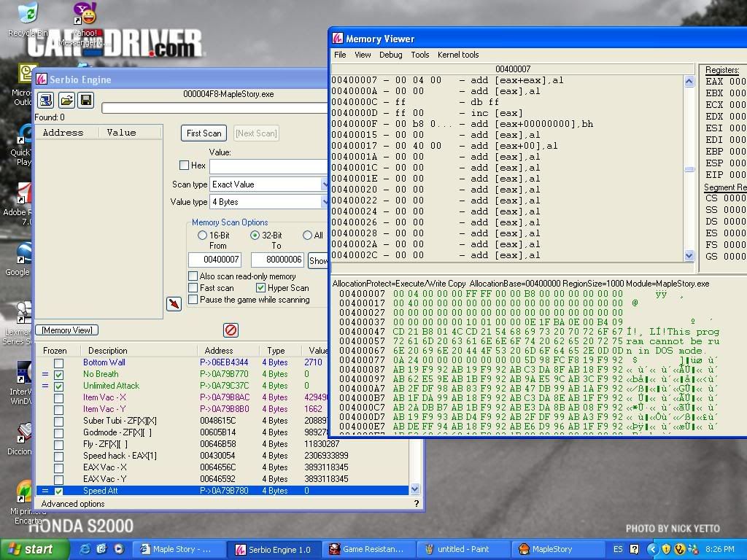Click address list scroll down arrow
The width and height of the screenshot is (747, 560).
pos(415,489)
